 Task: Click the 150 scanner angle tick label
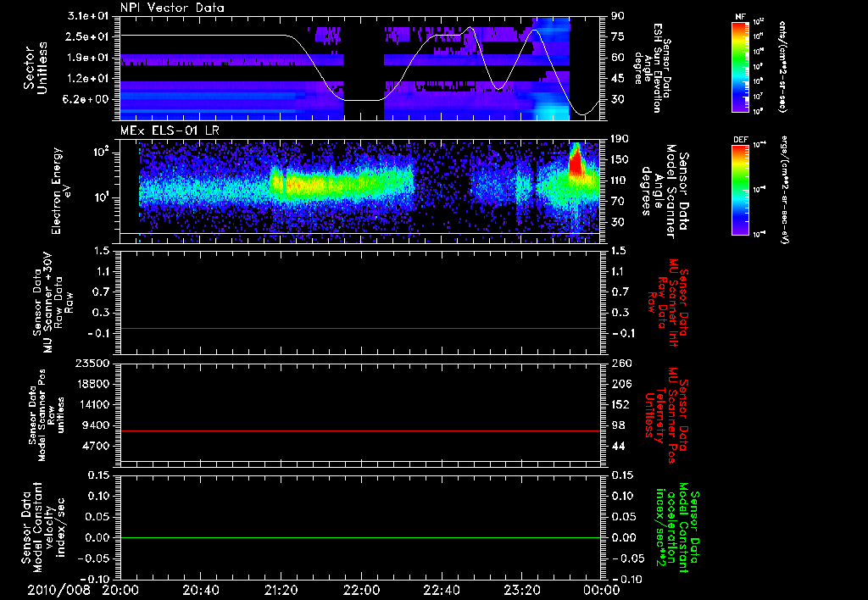tap(620, 160)
